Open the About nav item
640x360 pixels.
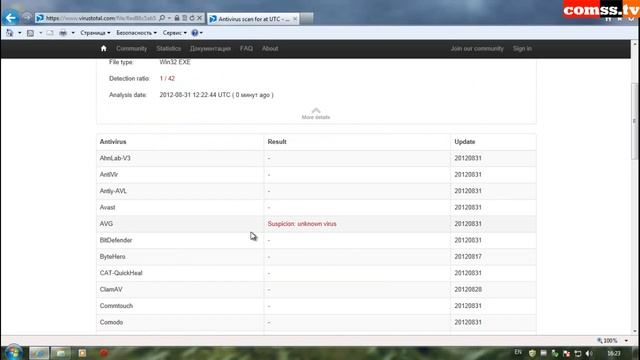click(270, 49)
